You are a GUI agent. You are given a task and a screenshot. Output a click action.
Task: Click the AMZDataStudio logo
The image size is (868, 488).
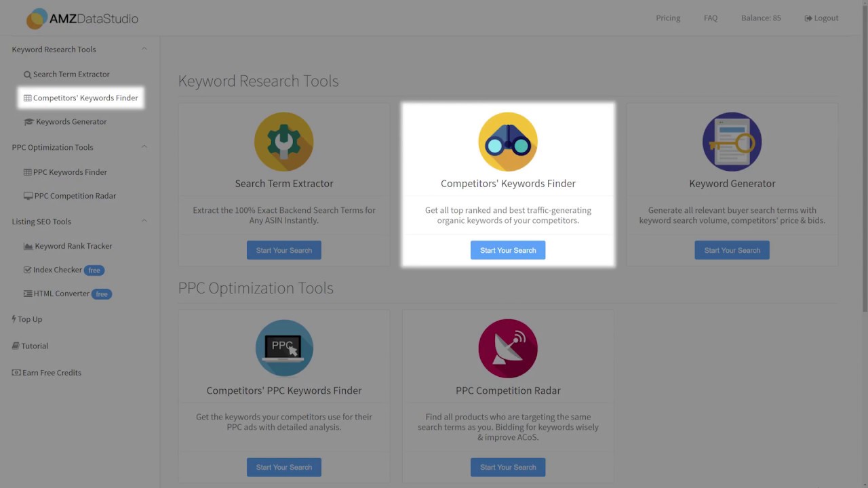(82, 18)
